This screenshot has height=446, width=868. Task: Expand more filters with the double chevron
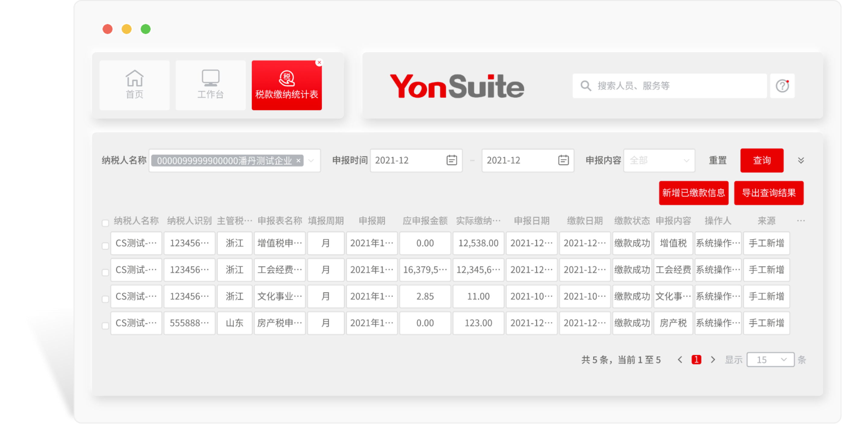801,160
